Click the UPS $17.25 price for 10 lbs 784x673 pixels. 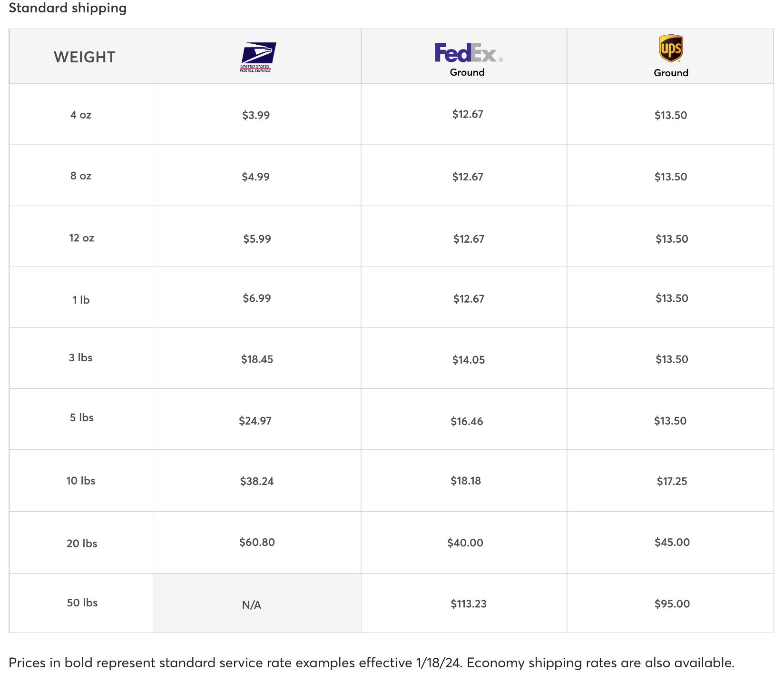pyautogui.click(x=672, y=481)
